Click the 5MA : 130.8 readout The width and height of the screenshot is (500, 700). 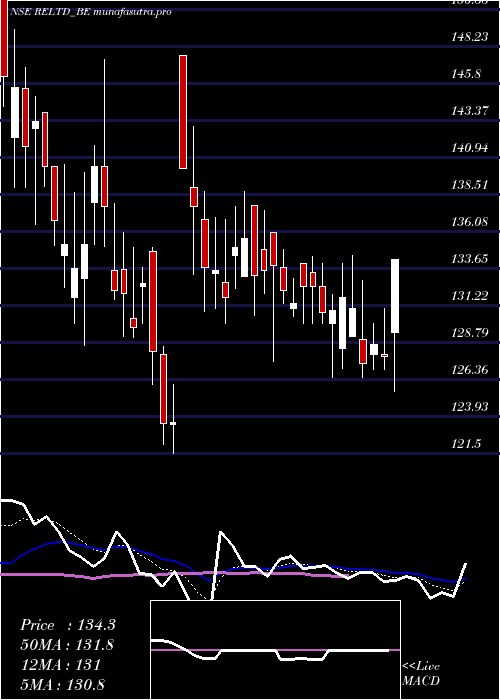[x=63, y=685]
